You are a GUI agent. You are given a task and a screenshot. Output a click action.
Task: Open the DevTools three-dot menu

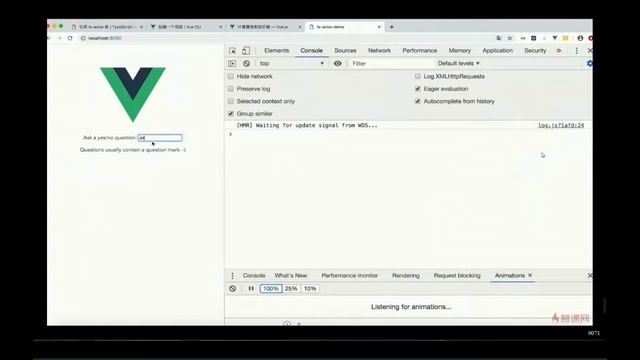click(x=576, y=51)
